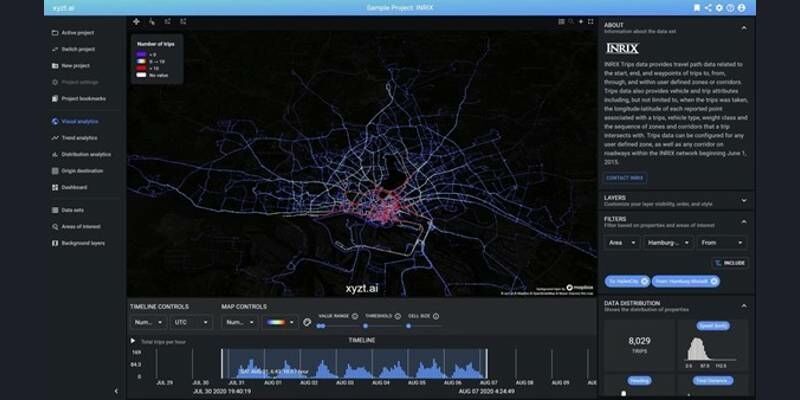Select the pan tool on map toolbar
Image resolution: width=800 pixels, height=400 pixels.
point(136,21)
